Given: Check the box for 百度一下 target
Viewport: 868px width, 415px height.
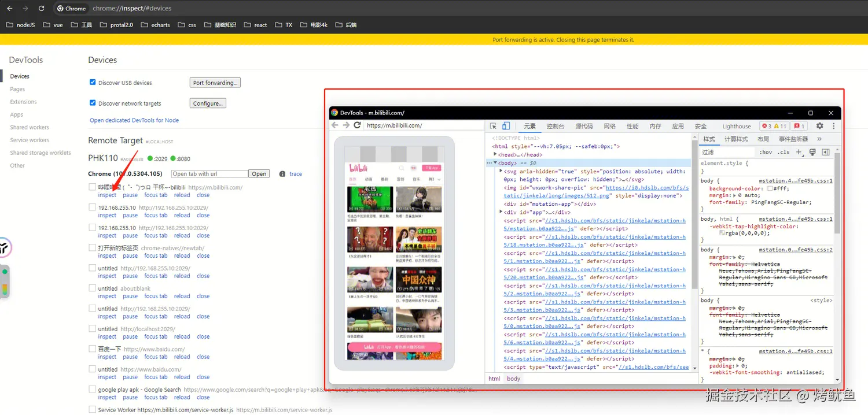Looking at the screenshot, I should coord(93,349).
